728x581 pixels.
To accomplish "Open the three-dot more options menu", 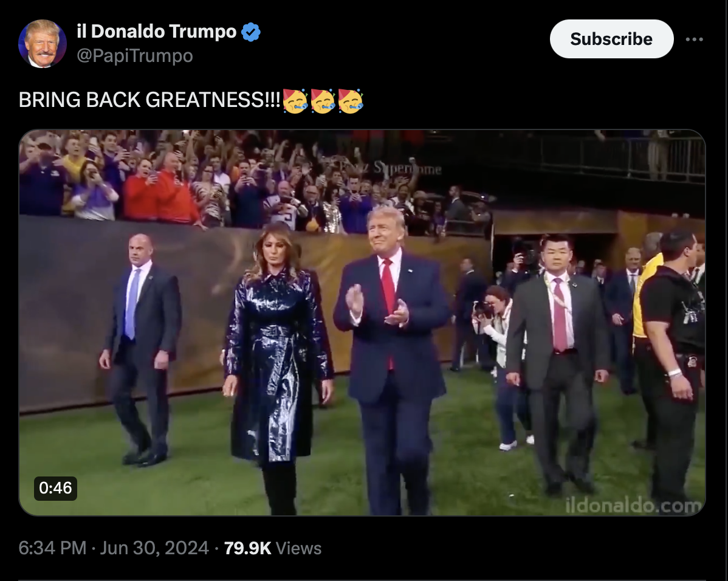I will click(x=694, y=40).
